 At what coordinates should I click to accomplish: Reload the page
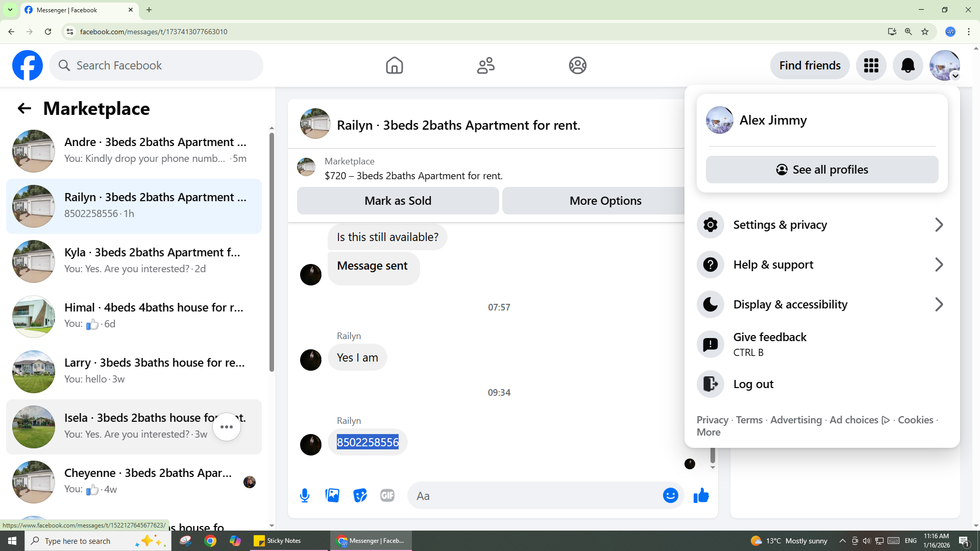(x=48, y=32)
